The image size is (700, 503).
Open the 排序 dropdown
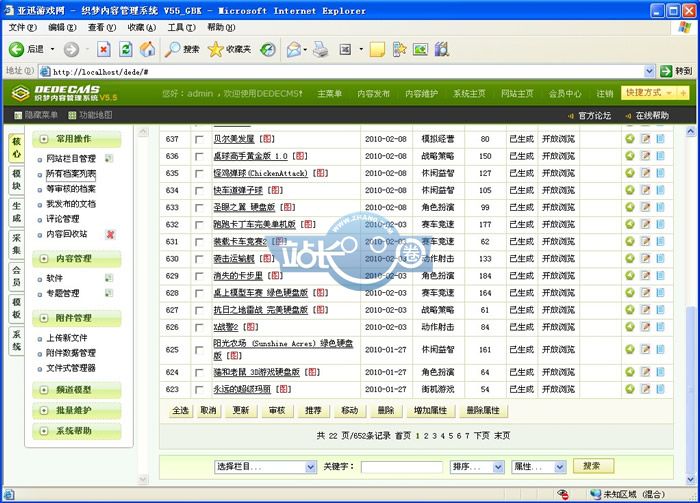[477, 467]
